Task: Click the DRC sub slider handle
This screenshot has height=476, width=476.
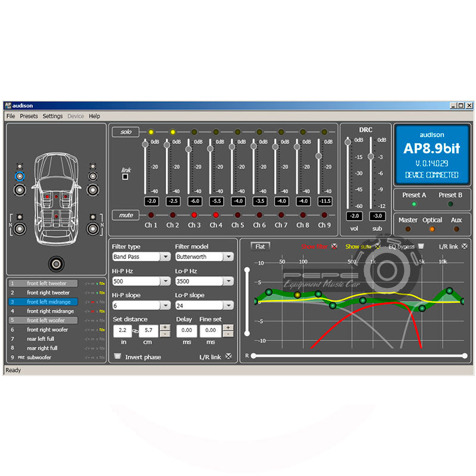Action: [371, 156]
